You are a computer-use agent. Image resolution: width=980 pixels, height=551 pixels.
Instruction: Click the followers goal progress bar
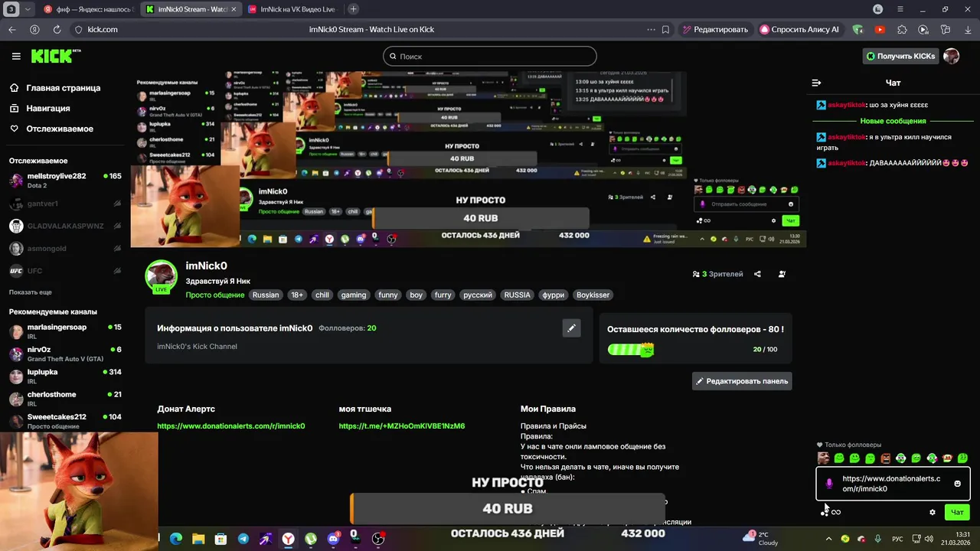pyautogui.click(x=630, y=350)
